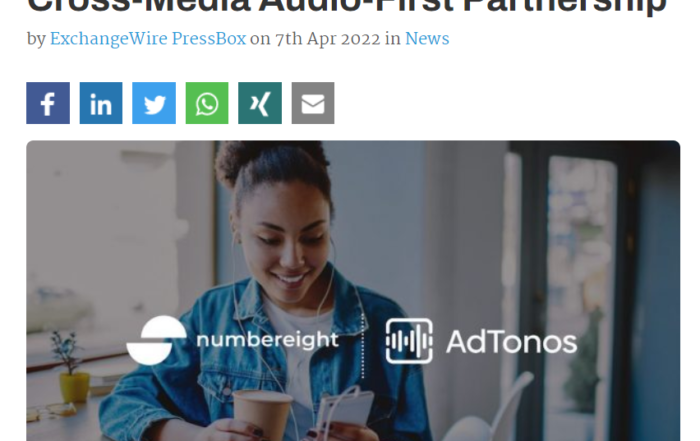Click the AdTonos waveform logo icon
Screen dimensions: 700x441
pyautogui.click(x=409, y=341)
